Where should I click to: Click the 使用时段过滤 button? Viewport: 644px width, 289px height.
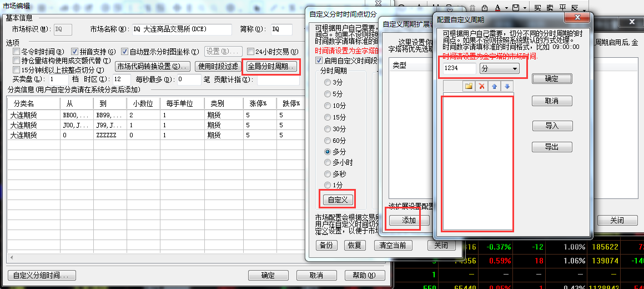pos(218,67)
